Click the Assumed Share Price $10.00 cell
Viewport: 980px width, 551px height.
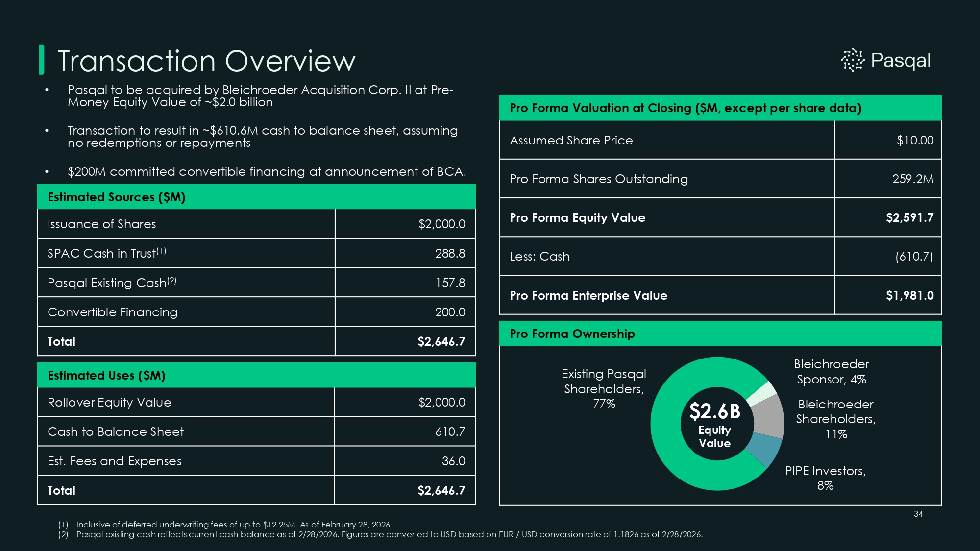914,140
